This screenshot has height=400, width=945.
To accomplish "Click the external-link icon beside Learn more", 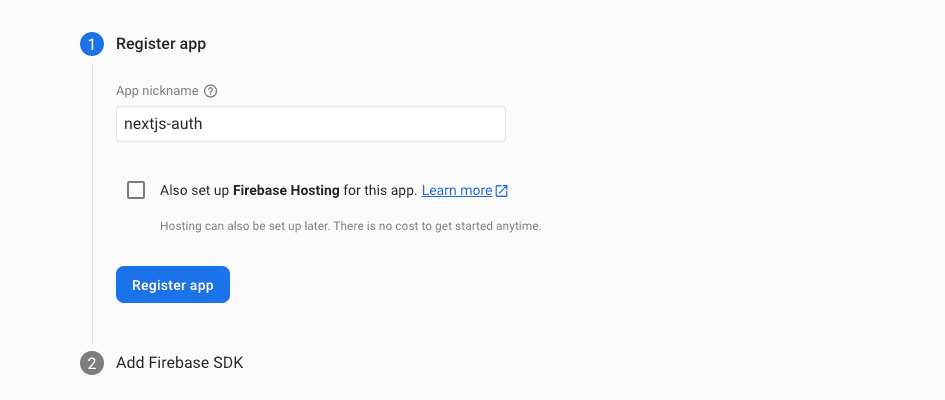I will [501, 191].
